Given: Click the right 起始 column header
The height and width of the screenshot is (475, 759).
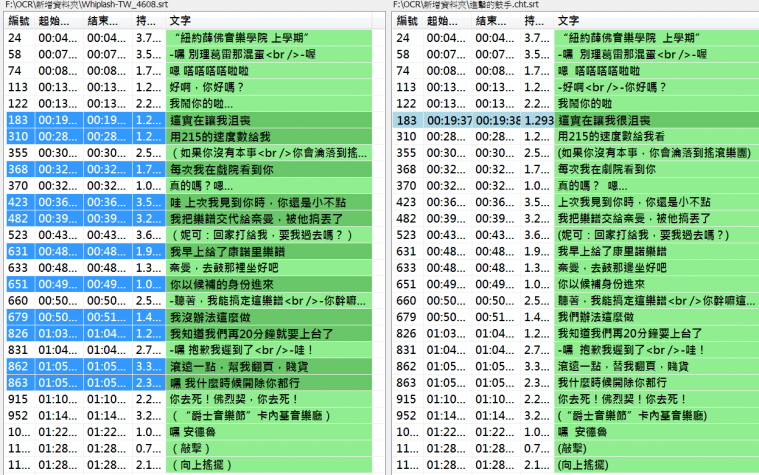Looking at the screenshot, I should pyautogui.click(x=447, y=21).
